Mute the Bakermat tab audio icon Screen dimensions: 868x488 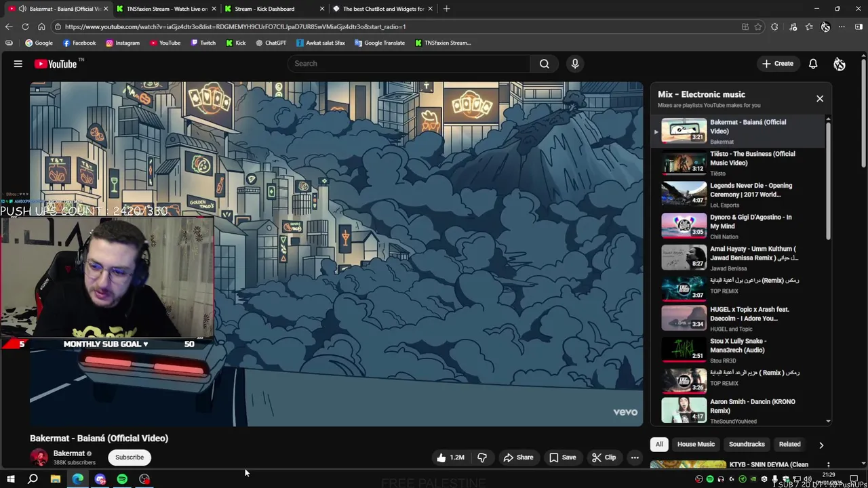[22, 9]
